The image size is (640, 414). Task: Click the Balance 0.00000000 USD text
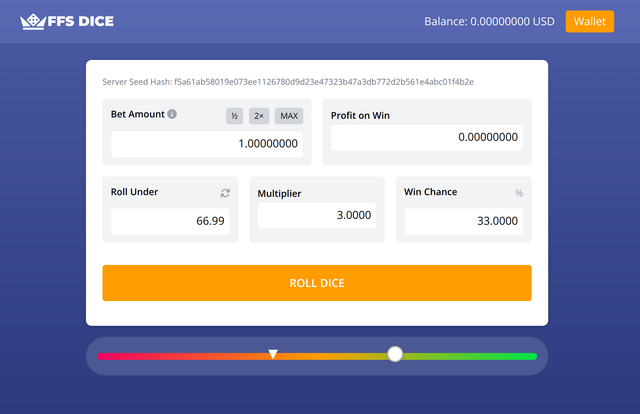click(x=489, y=21)
